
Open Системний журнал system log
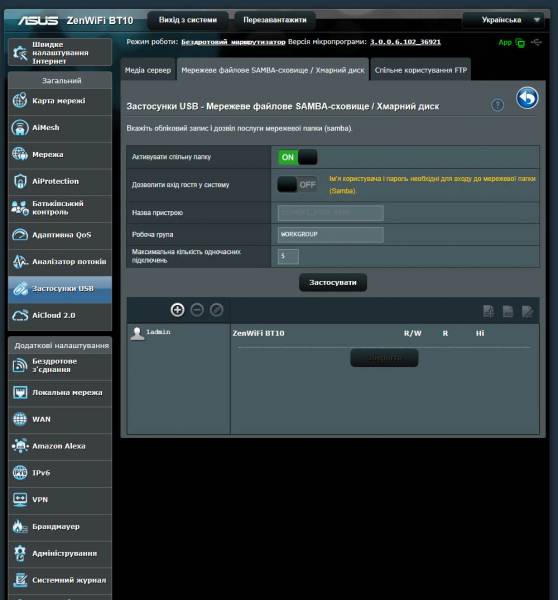click(60, 580)
